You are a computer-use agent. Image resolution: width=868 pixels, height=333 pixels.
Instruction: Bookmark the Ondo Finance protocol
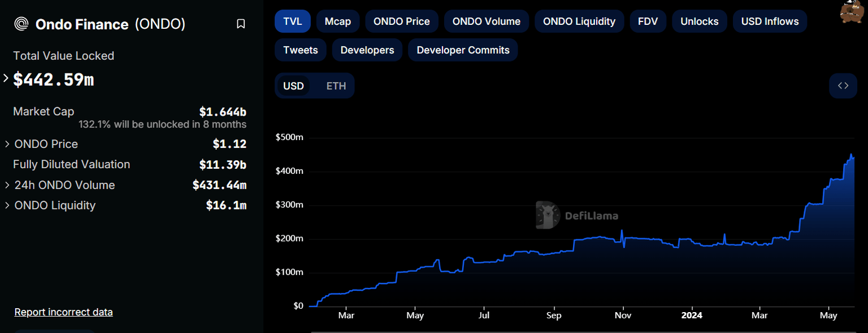pyautogui.click(x=241, y=24)
